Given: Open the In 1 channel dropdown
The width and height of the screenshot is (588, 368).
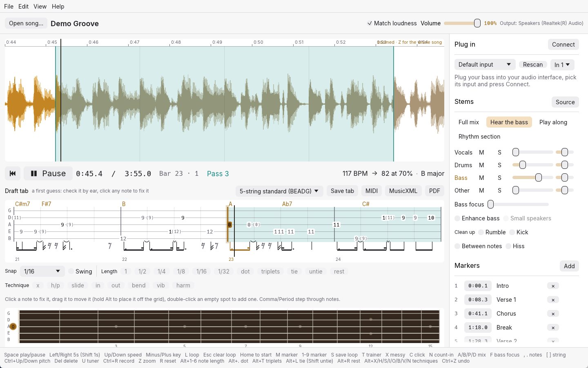Looking at the screenshot, I should pos(562,65).
